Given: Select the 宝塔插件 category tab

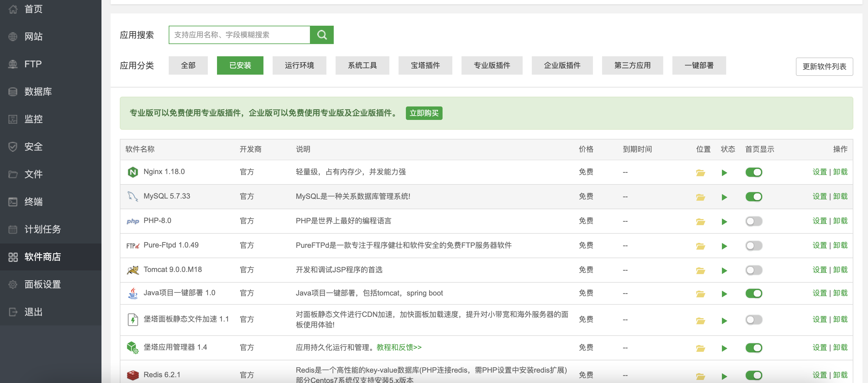Looking at the screenshot, I should point(425,65).
